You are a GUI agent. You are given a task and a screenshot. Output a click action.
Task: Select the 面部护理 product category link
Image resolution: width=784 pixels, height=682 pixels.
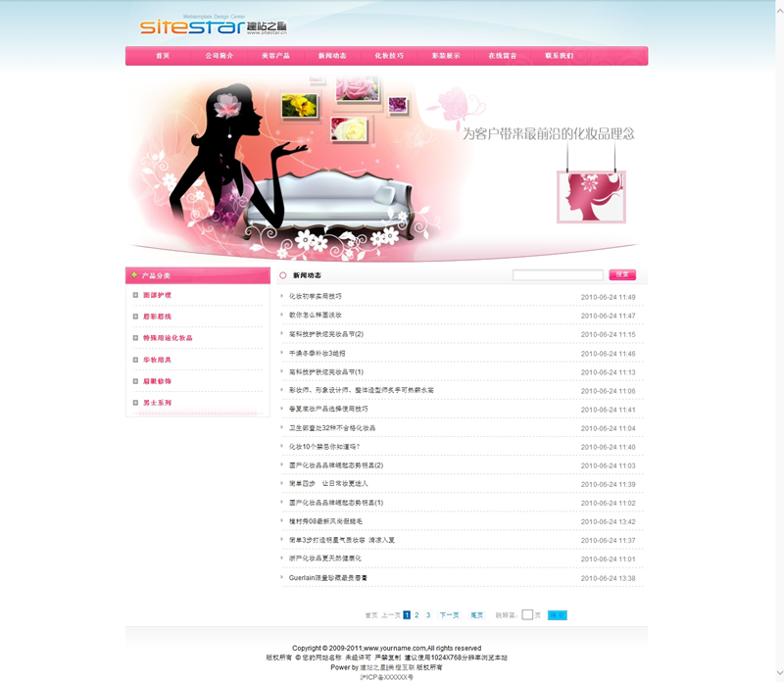(157, 295)
